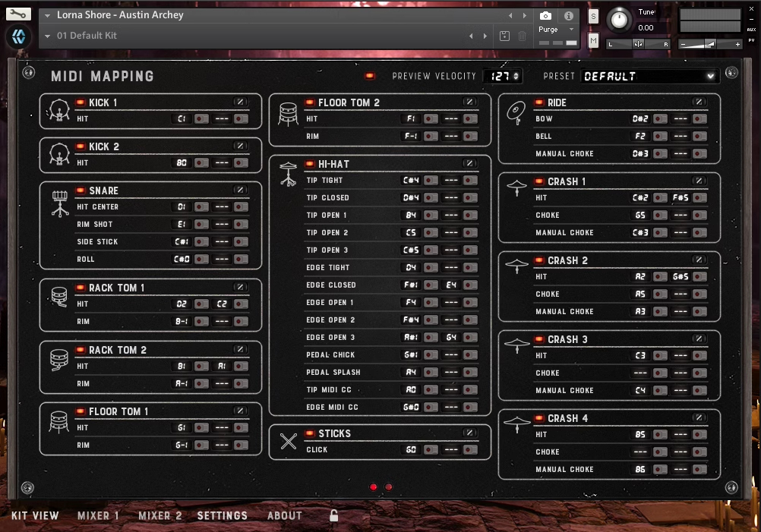
Task: Expand the Lorna Shore instrument name dropdown
Action: coord(48,15)
